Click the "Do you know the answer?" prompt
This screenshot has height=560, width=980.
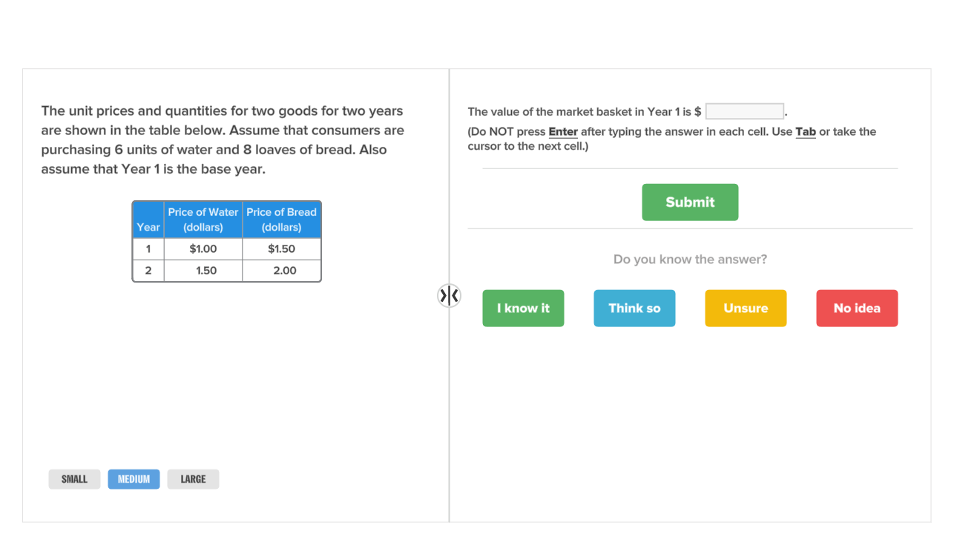[690, 259]
